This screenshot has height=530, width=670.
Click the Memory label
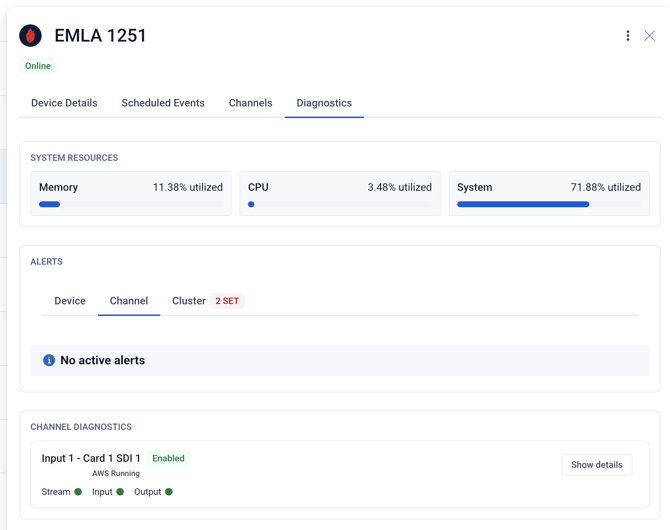(x=59, y=187)
